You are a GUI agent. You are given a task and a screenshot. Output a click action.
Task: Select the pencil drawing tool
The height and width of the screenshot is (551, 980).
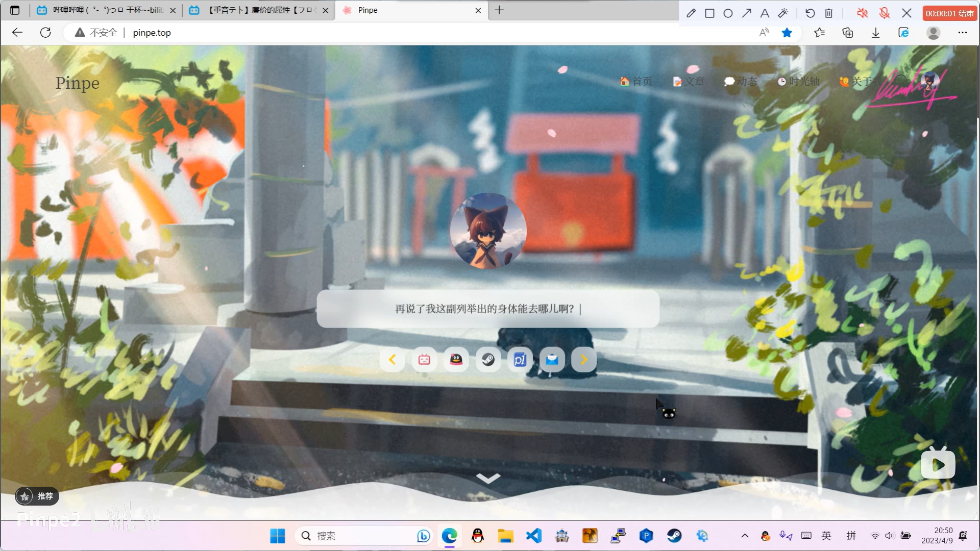click(691, 13)
